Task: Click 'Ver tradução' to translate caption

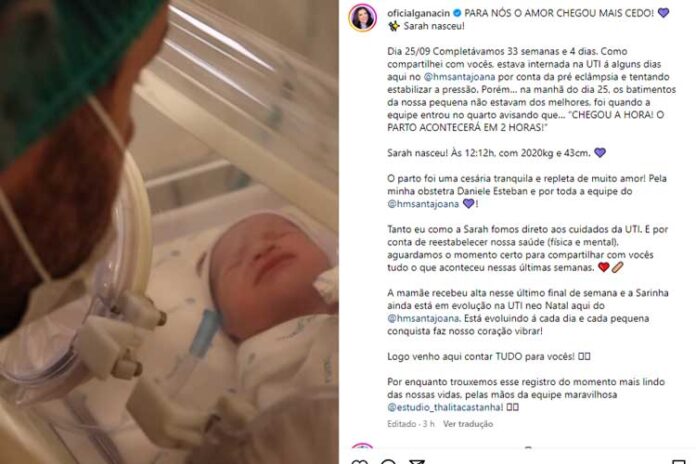Action: click(468, 424)
